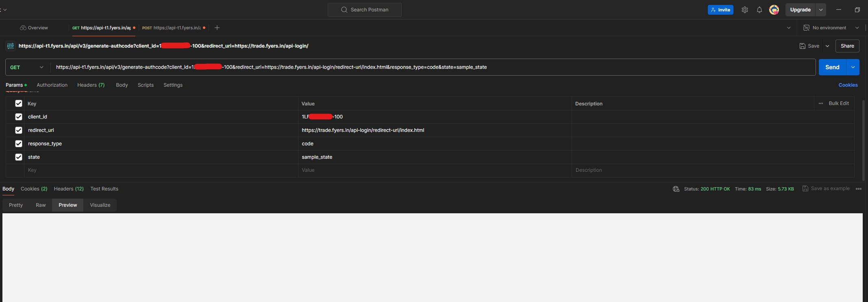The image size is (868, 302).
Task: Switch response view to Pretty
Action: 16,205
